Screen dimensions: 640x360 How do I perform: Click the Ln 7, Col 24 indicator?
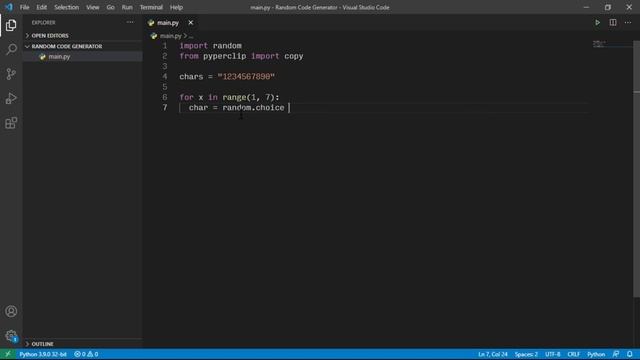coord(493,354)
